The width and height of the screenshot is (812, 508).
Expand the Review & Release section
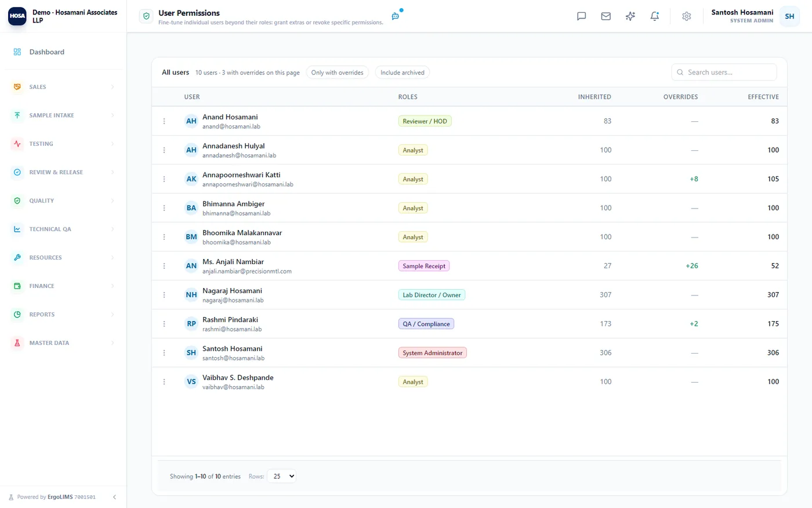click(x=63, y=172)
